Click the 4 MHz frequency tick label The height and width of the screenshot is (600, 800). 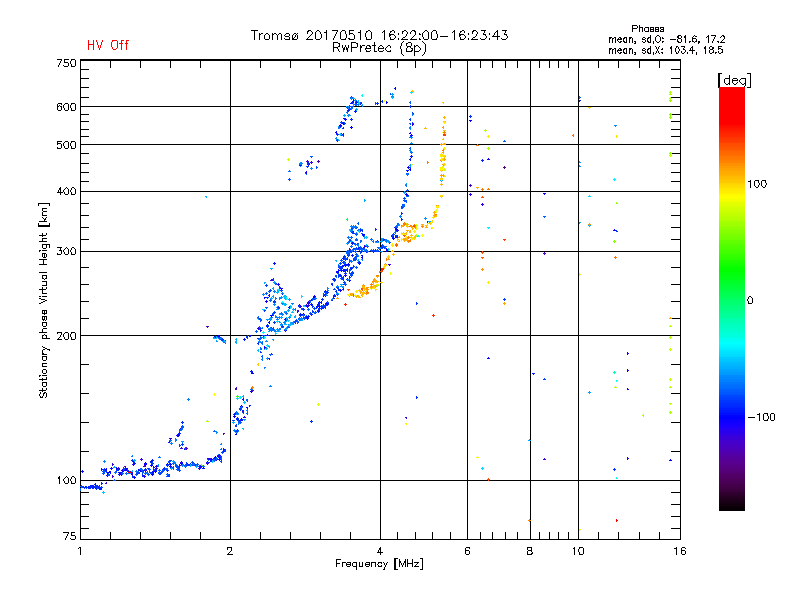[380, 551]
